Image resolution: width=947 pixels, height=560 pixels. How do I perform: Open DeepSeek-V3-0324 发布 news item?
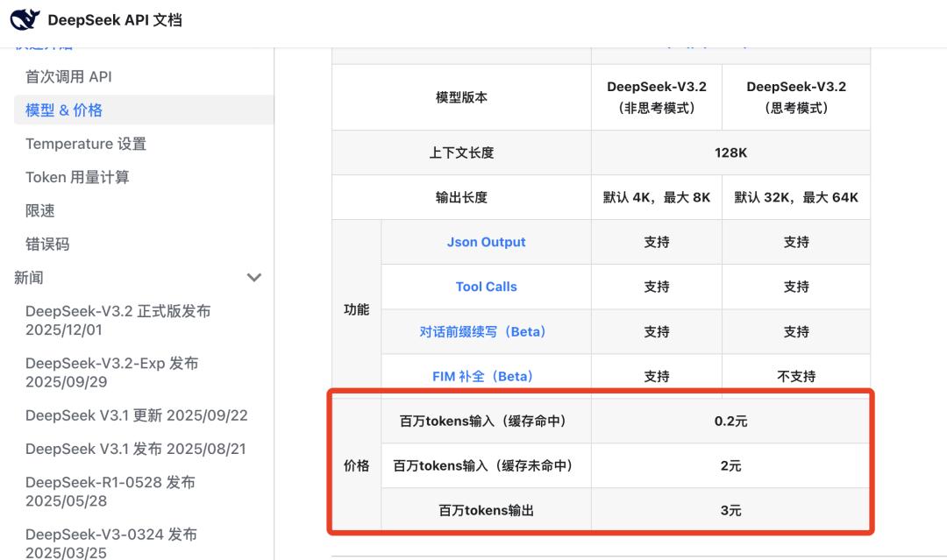click(110, 543)
